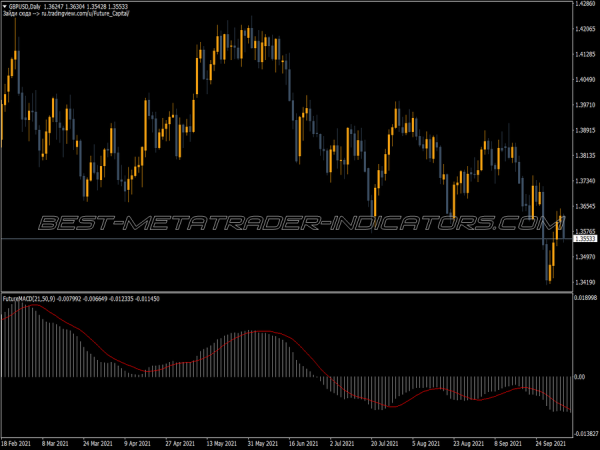The width and height of the screenshot is (600, 450).
Task: Click the 16 Jun 2021 date label
Action: [x=303, y=444]
